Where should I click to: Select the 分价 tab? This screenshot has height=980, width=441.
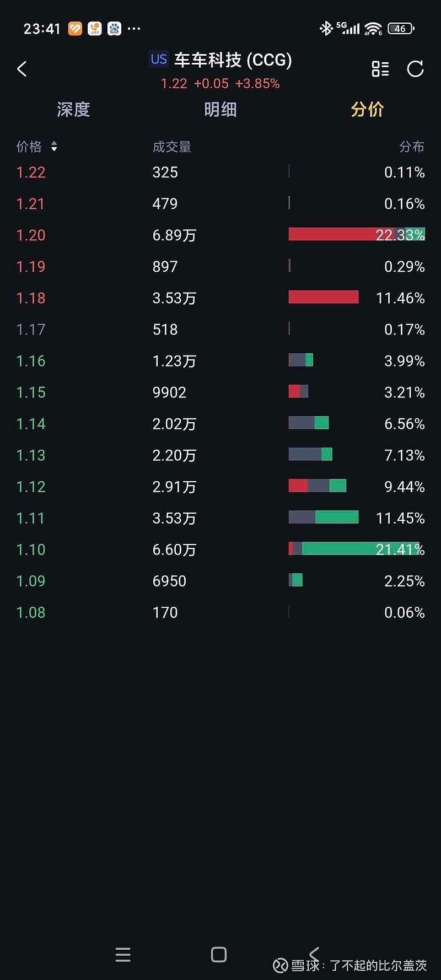(367, 110)
